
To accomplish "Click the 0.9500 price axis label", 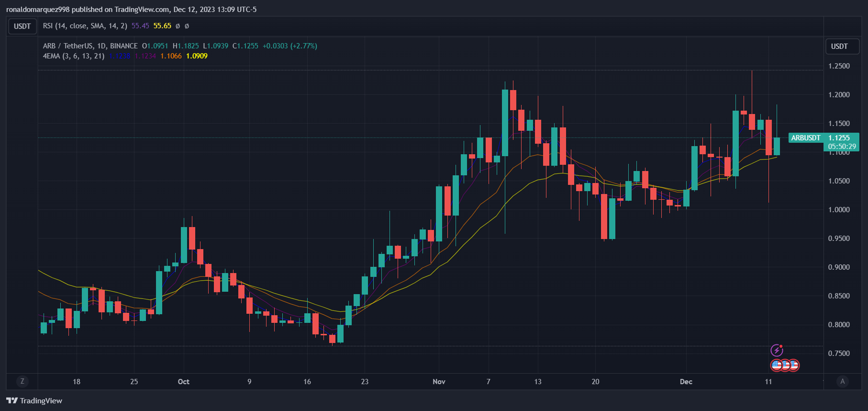I will click(839, 239).
